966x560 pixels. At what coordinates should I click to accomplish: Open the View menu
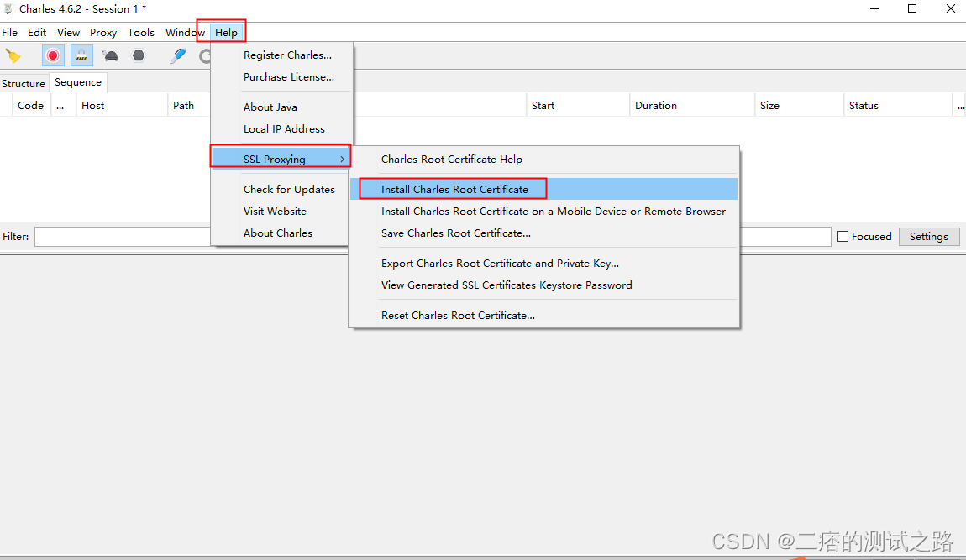point(68,32)
